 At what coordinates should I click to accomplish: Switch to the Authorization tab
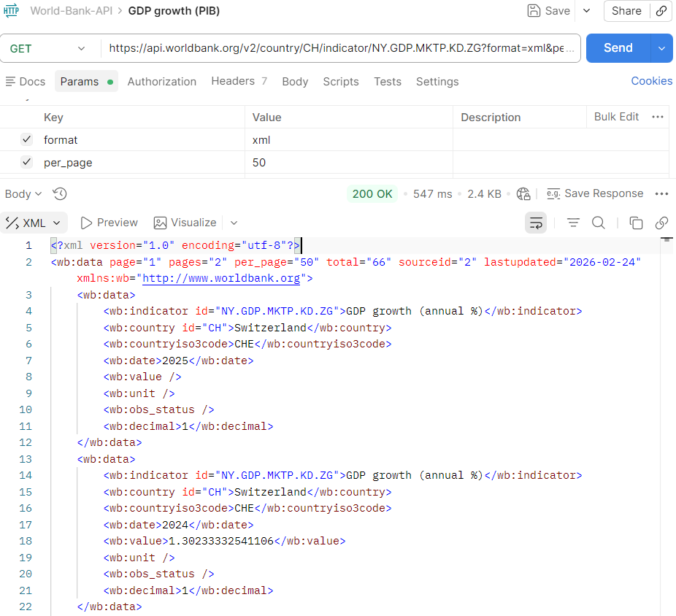coord(161,82)
